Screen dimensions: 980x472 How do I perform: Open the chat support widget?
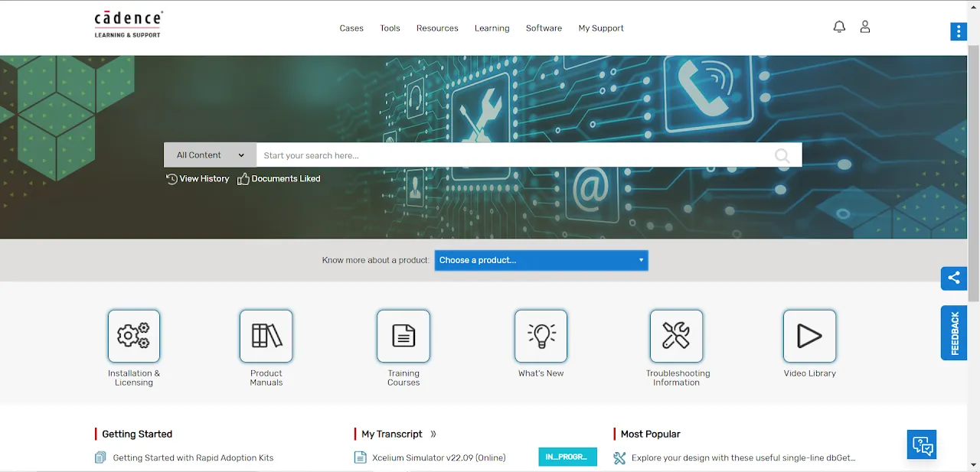click(x=921, y=444)
